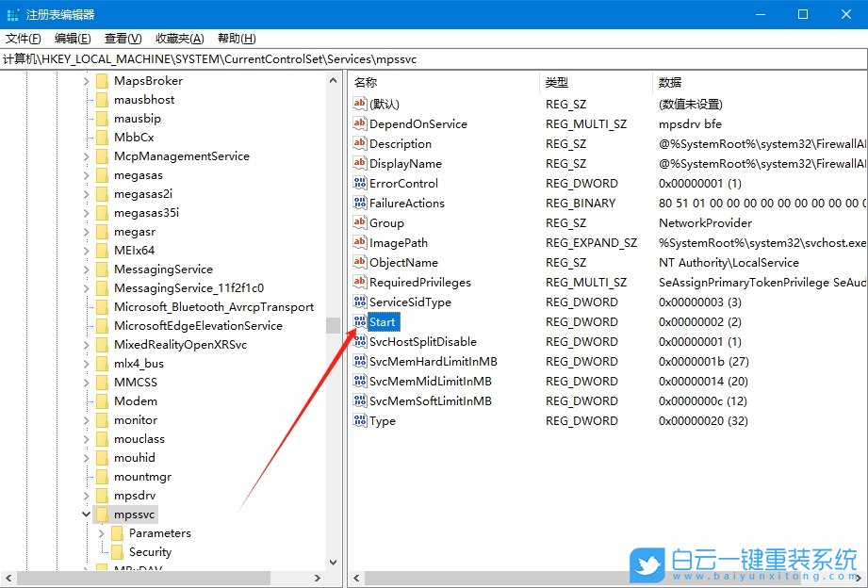Click the ab icon next to (默认) value

click(x=362, y=104)
